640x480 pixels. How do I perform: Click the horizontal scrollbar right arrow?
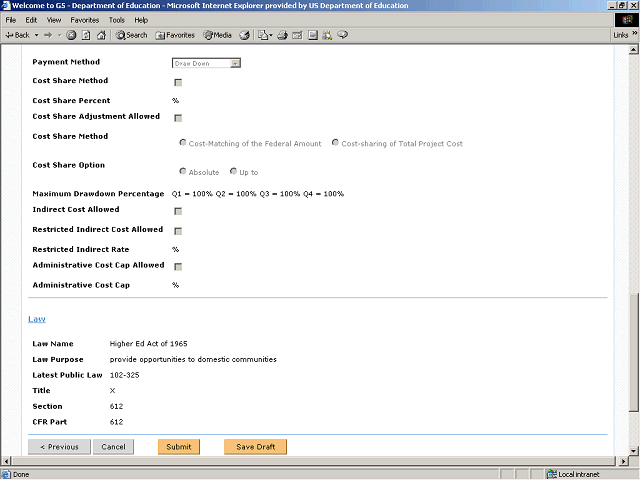[623, 461]
